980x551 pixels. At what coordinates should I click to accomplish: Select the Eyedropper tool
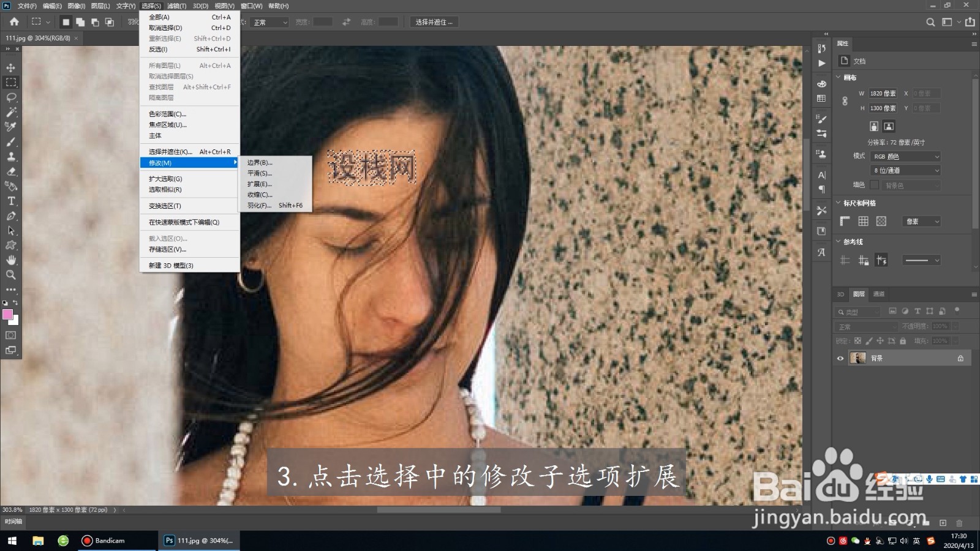(x=11, y=127)
